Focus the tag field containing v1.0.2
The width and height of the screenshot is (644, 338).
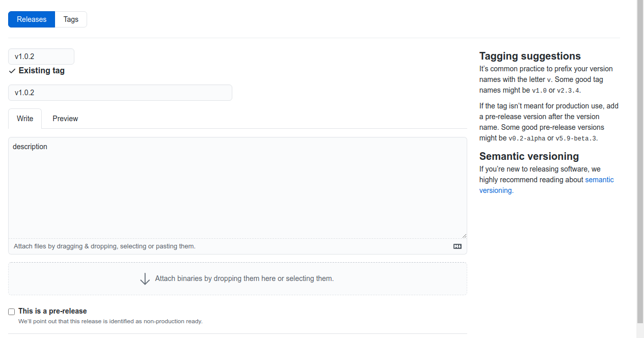tap(41, 56)
